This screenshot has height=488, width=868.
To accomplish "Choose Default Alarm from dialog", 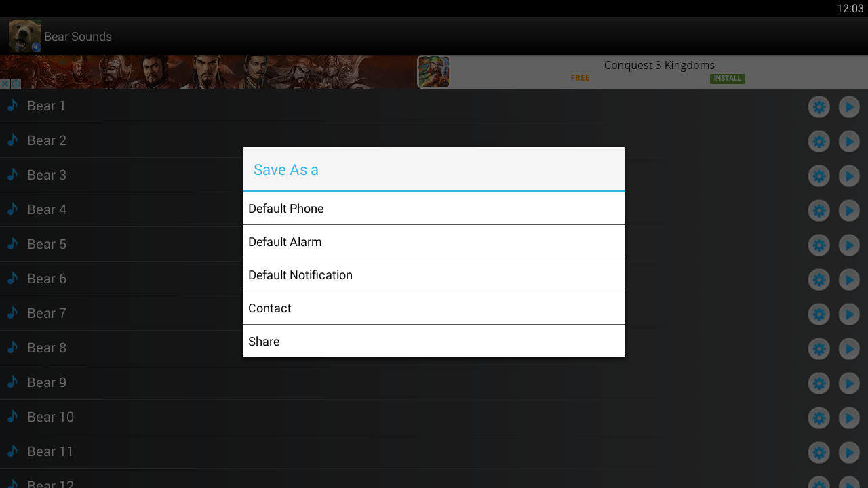I will click(x=434, y=241).
